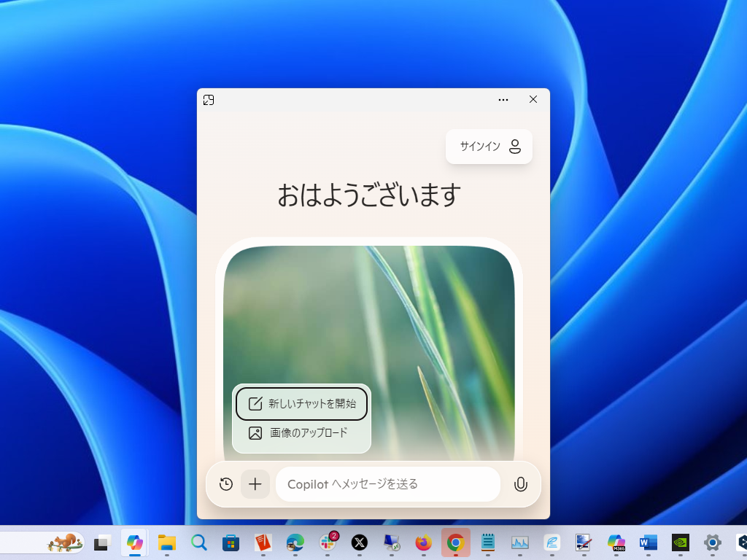Activate the microphone voice input icon
Screen dimensions: 747x560
520,483
